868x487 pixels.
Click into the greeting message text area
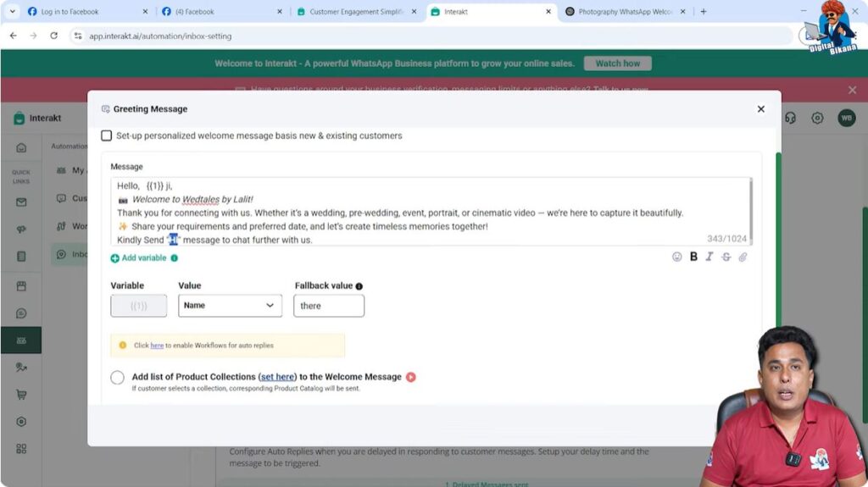pyautogui.click(x=430, y=212)
